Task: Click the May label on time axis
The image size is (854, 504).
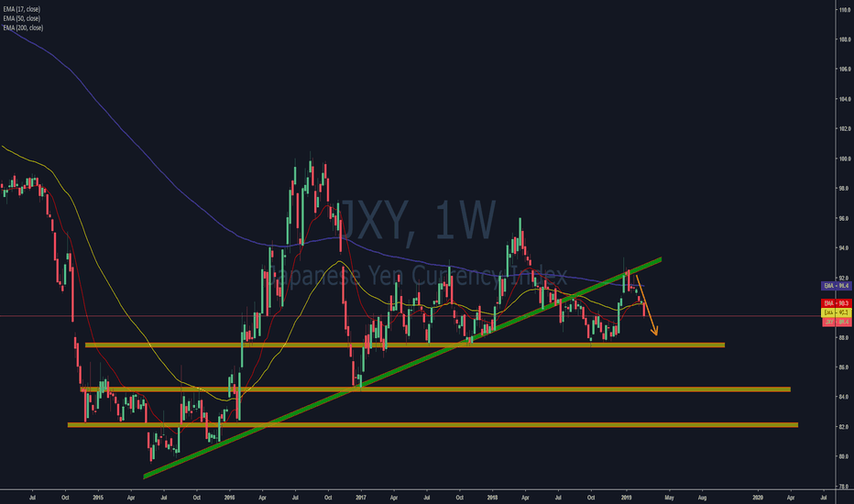Action: pyautogui.click(x=670, y=498)
